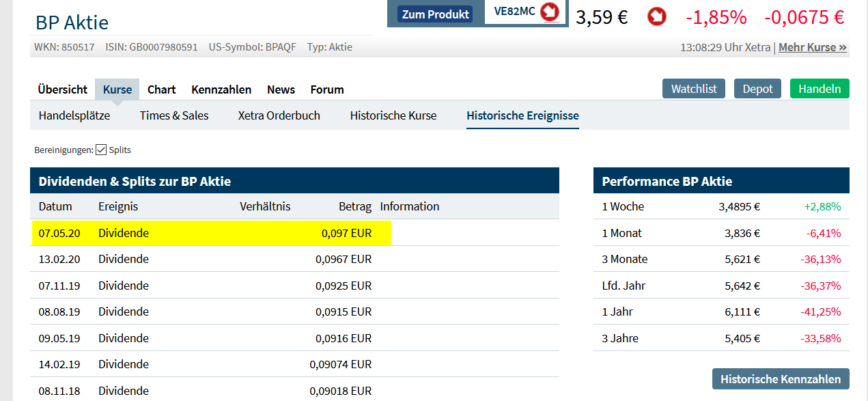Click the Lfd. Jahr performance label
868x401 pixels.
click(624, 286)
